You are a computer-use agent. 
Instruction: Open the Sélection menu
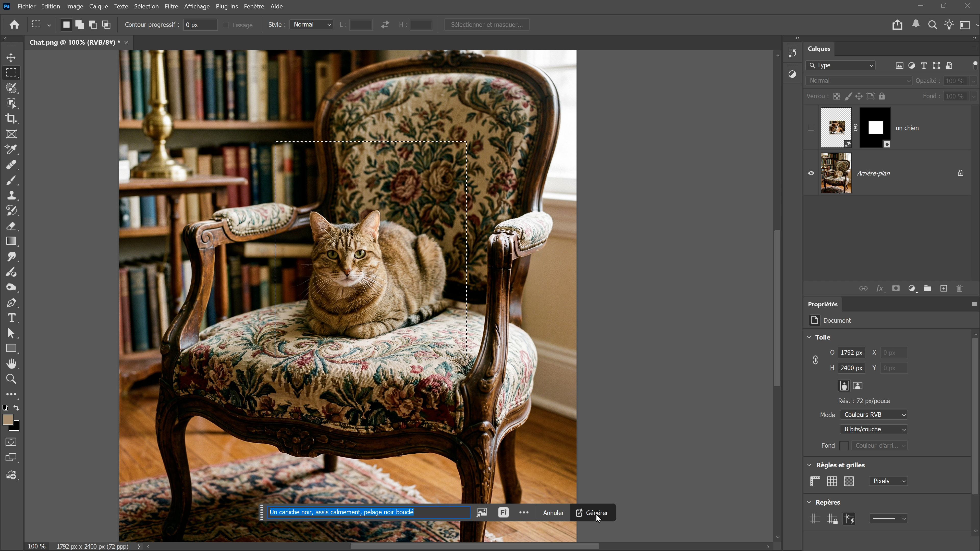click(146, 6)
